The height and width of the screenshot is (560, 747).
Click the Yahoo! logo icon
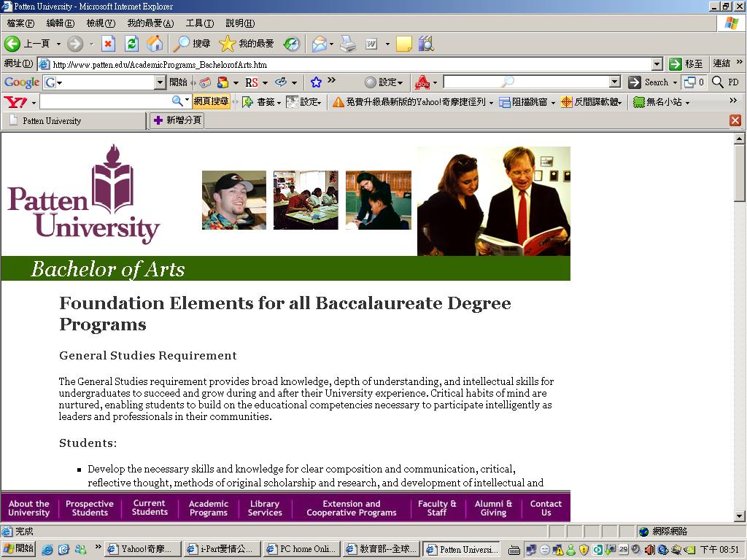point(15,102)
